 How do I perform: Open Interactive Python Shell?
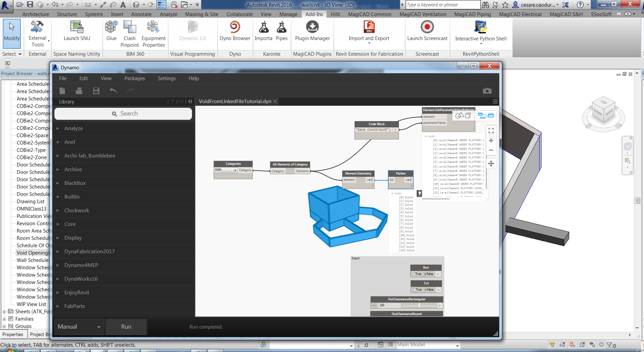(x=480, y=27)
